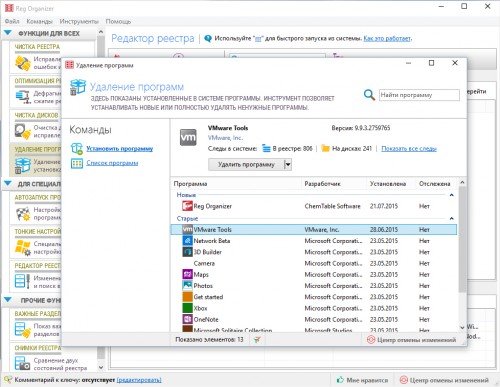Open the Как это работает link
Image resolution: width=500 pixels, height=387 pixels.
pyautogui.click(x=387, y=39)
